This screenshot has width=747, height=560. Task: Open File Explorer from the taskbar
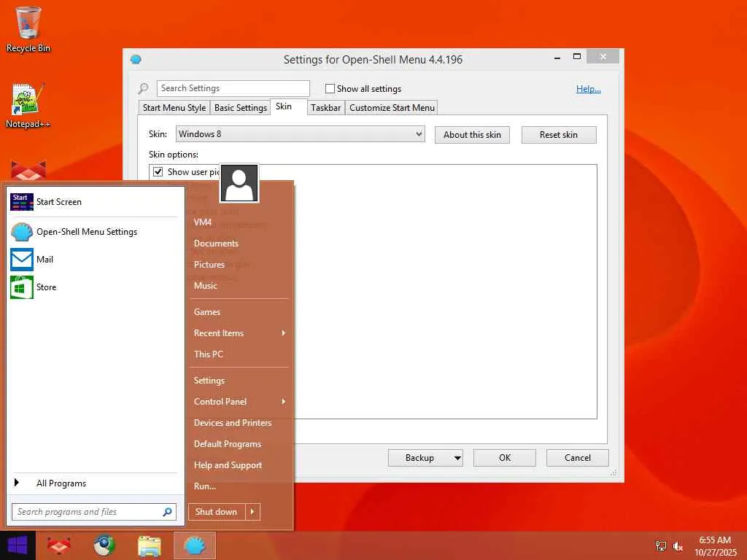pyautogui.click(x=149, y=545)
